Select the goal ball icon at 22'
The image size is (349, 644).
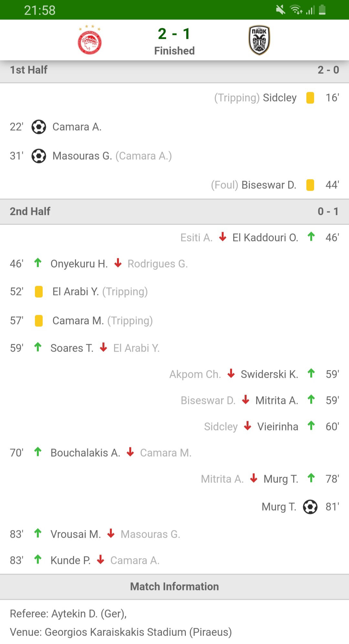39,127
